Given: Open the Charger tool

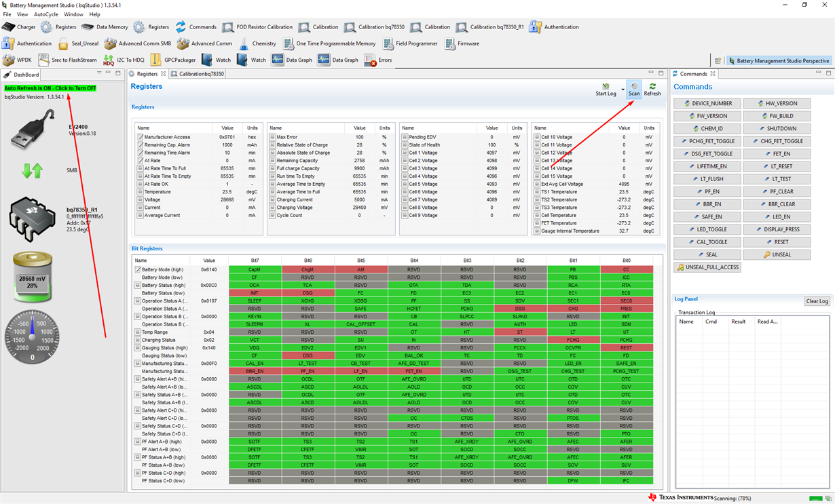Looking at the screenshot, I should point(19,27).
